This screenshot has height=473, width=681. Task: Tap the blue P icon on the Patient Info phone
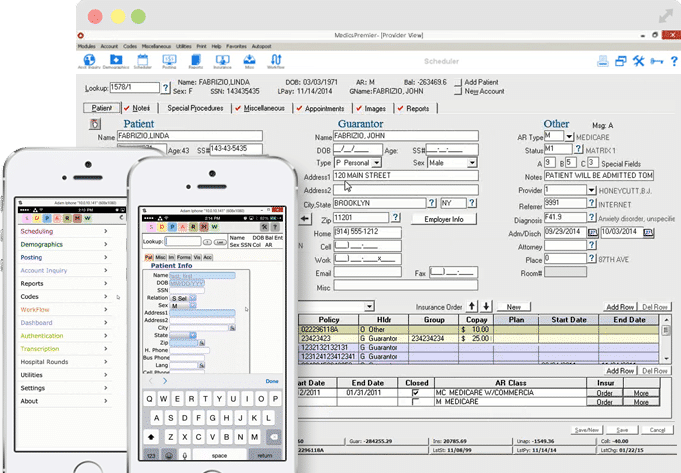click(172, 227)
